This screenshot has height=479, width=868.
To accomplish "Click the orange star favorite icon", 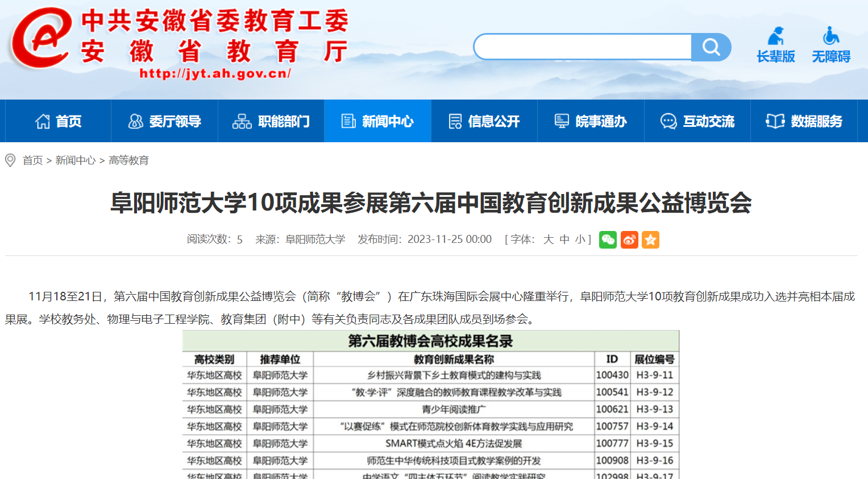I will point(650,240).
